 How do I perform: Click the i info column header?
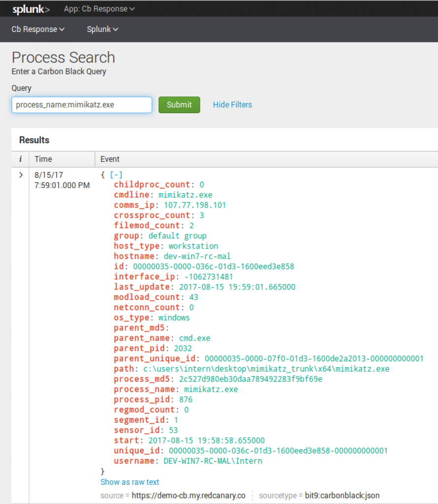pos(20,159)
